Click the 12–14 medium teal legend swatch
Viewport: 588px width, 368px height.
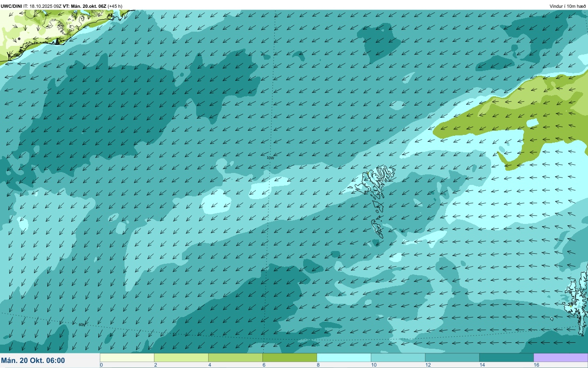pos(452,357)
